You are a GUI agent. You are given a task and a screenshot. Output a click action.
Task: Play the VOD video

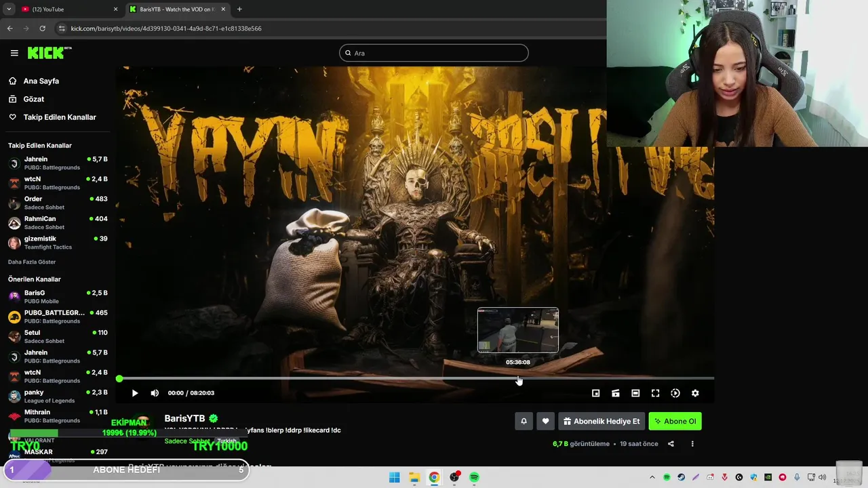[135, 393]
